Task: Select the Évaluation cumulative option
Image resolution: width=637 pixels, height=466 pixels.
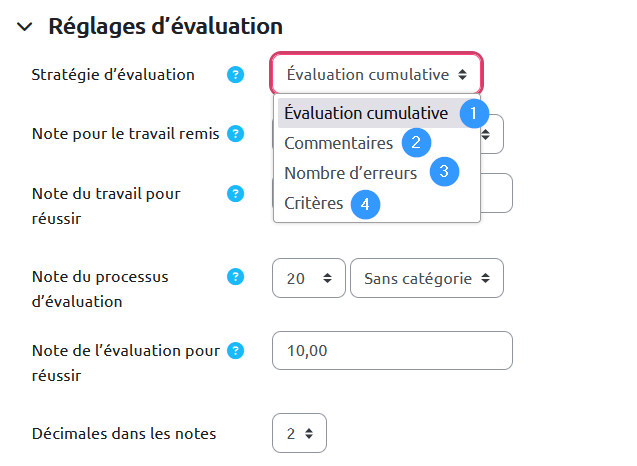Action: 366,113
